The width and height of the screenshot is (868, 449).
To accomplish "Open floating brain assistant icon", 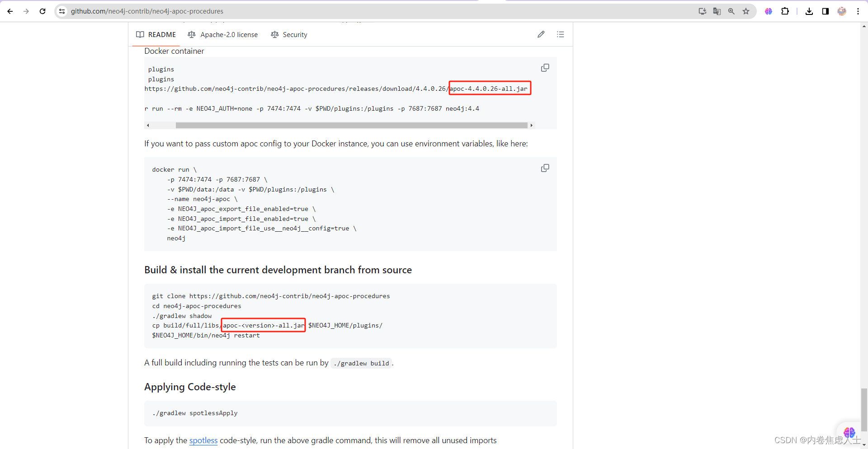I will (849, 433).
